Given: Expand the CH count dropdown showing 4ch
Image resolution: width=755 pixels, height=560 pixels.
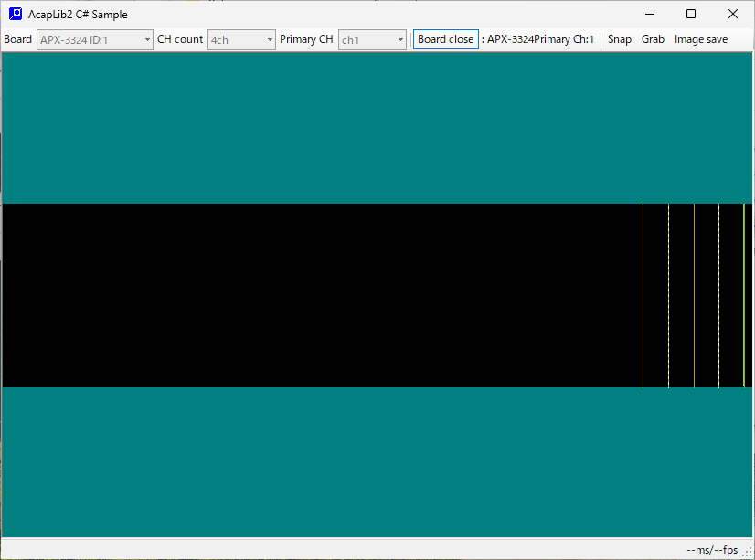Looking at the screenshot, I should [241, 39].
